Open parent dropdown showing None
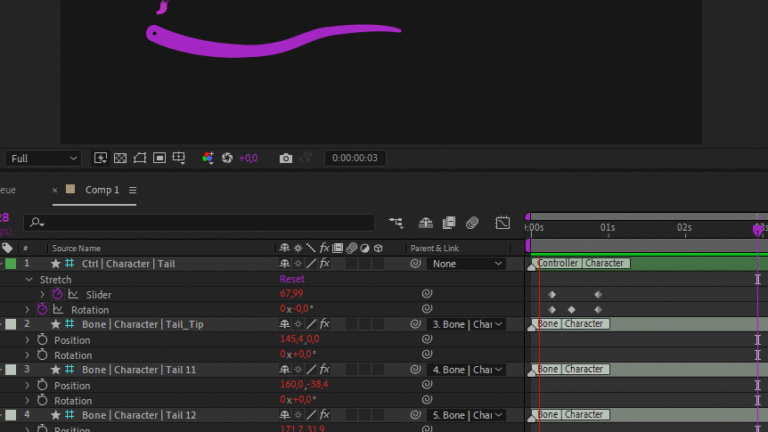768x432 pixels. point(468,264)
